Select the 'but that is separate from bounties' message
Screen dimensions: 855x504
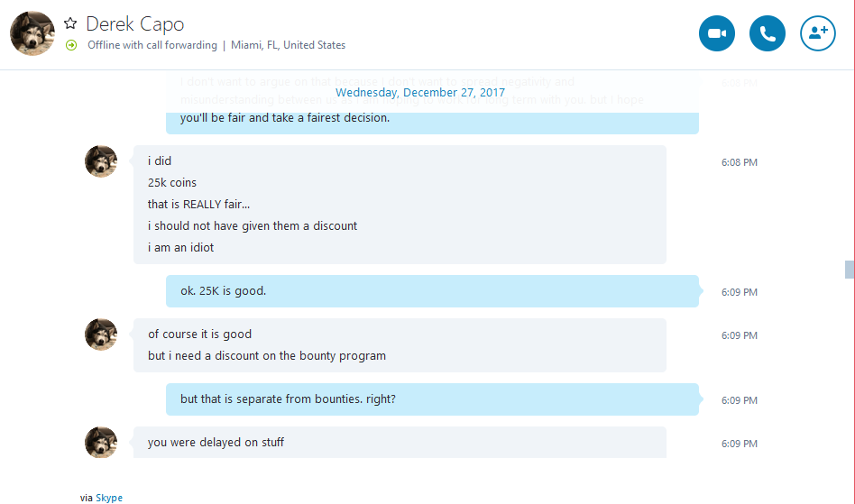[432, 399]
